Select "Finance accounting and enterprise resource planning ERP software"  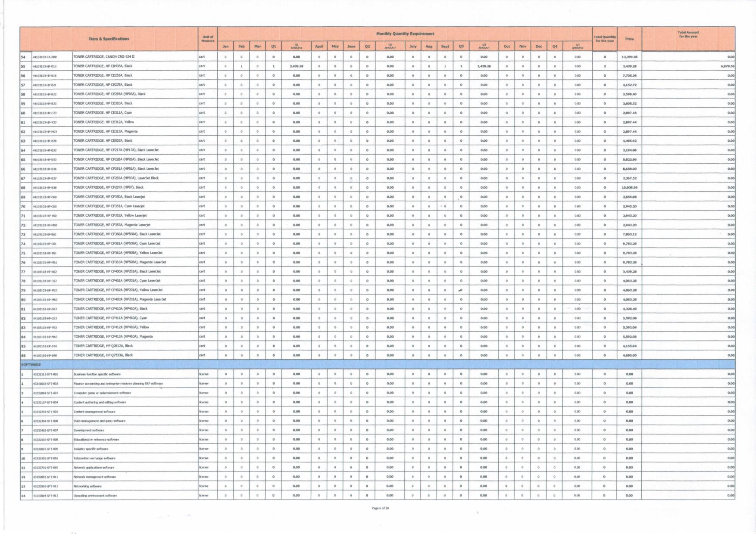coord(135,383)
